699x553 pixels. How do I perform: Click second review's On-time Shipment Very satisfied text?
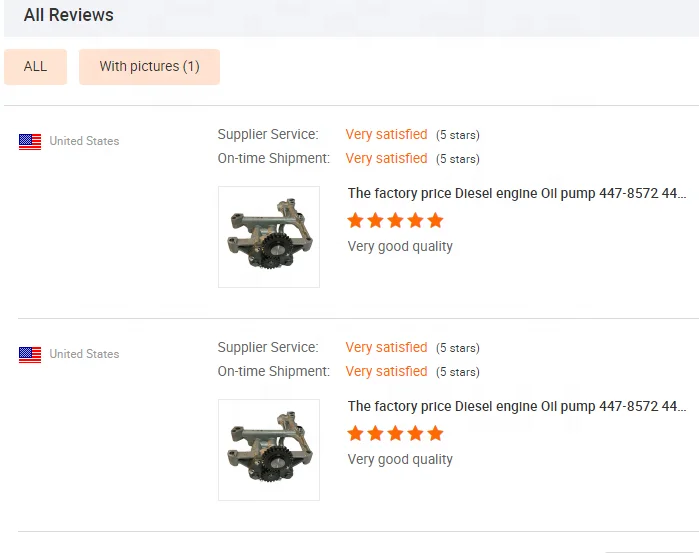coord(387,372)
